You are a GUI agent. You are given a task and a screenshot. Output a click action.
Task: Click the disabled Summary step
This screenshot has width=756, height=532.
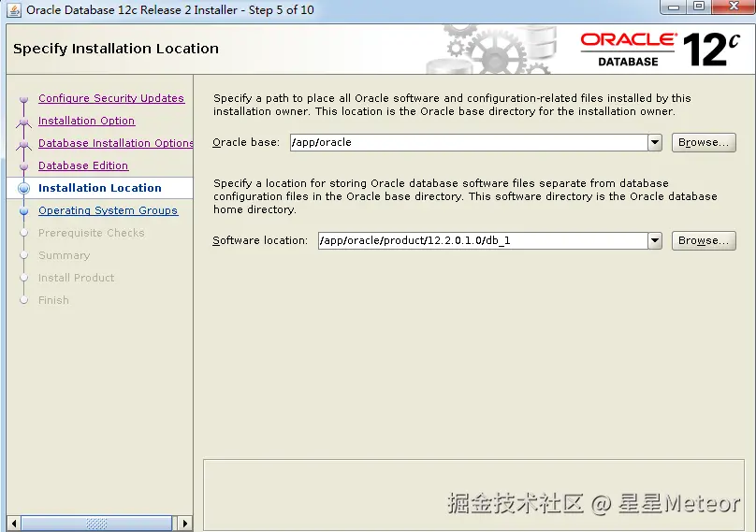coord(65,255)
